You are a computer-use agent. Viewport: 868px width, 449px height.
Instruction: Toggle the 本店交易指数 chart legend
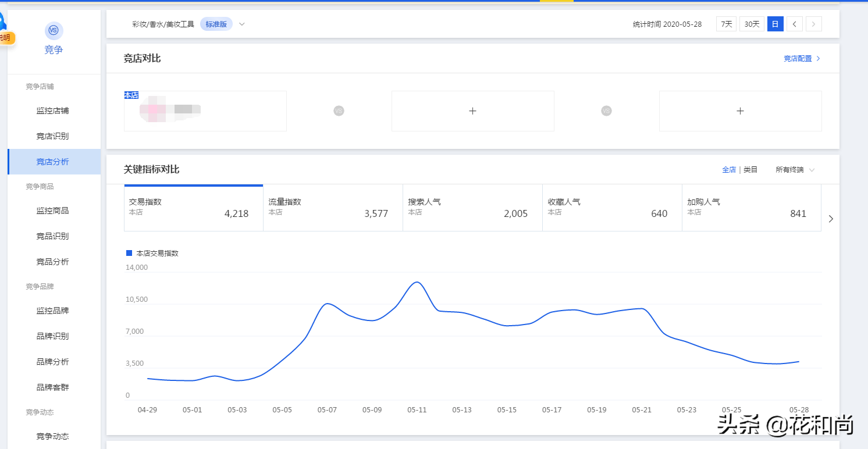point(152,253)
